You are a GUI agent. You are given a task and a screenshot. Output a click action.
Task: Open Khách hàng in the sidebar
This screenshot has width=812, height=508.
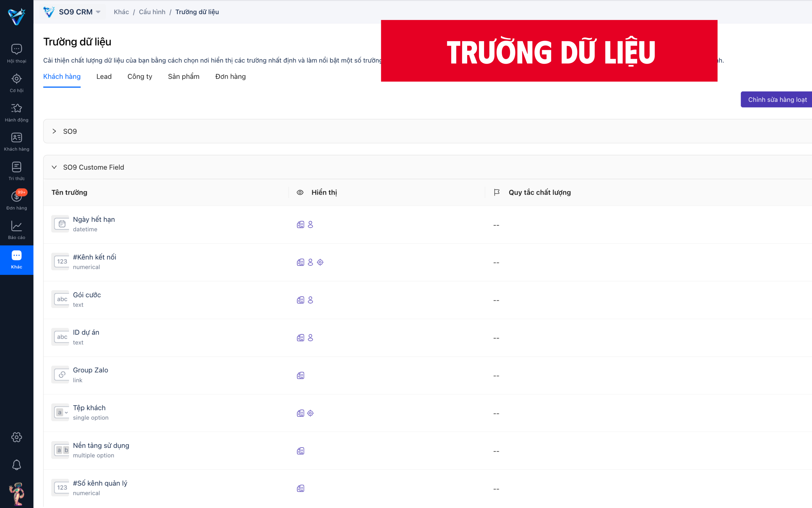click(x=16, y=142)
